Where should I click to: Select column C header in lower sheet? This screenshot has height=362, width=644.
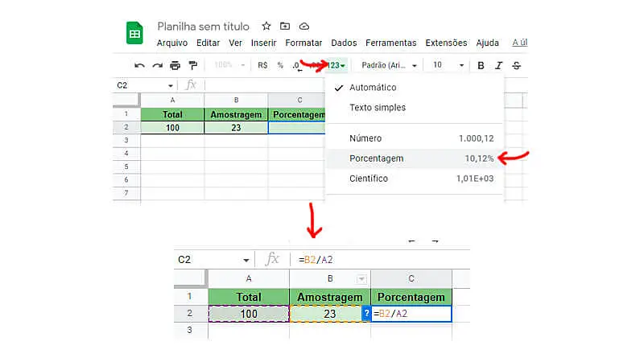pyautogui.click(x=411, y=278)
